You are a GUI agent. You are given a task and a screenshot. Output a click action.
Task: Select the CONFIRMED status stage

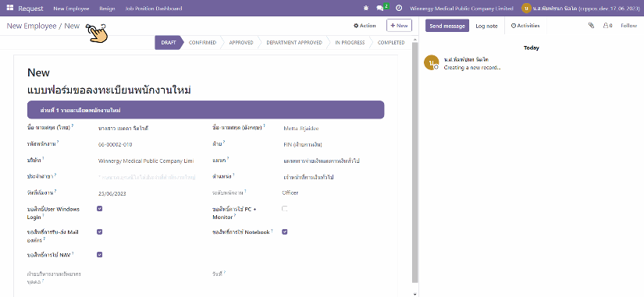[x=202, y=43]
